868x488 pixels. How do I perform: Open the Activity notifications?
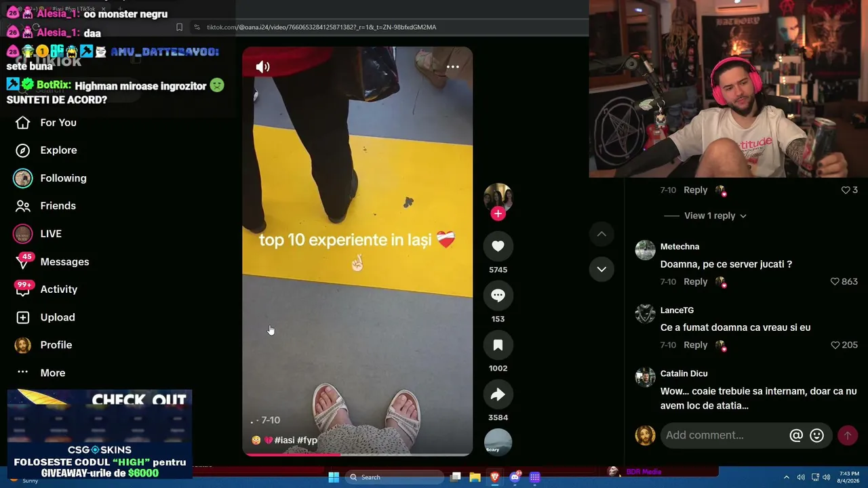click(59, 289)
